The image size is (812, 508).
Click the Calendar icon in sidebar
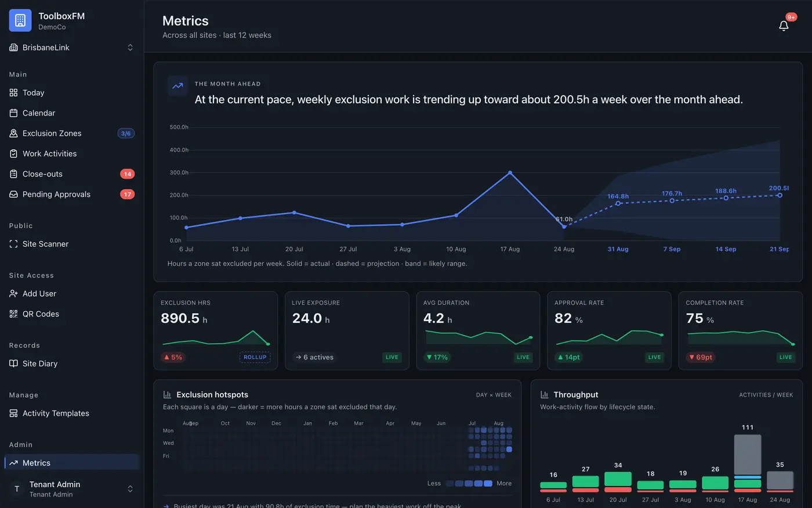(14, 113)
